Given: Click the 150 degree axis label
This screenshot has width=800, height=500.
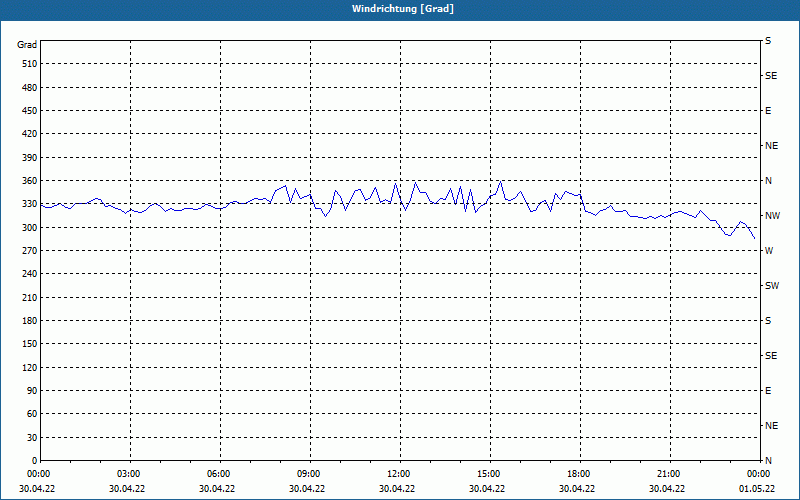Looking at the screenshot, I should click(30, 344).
